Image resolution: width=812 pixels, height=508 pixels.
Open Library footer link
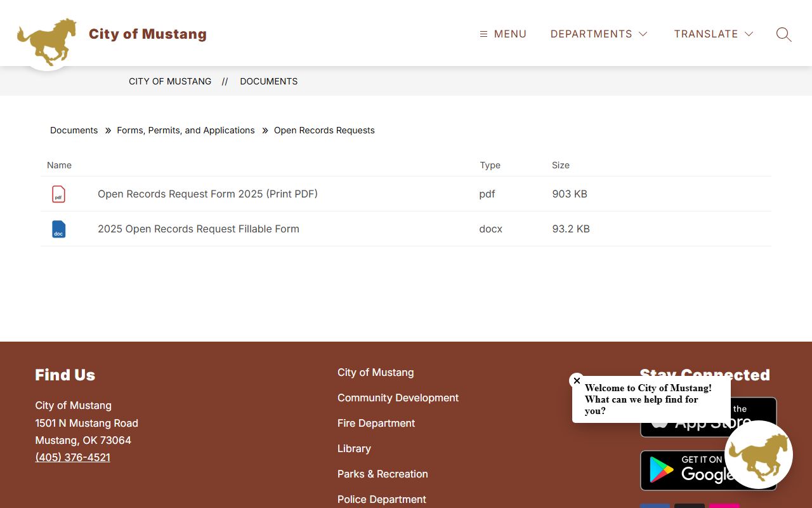point(354,449)
